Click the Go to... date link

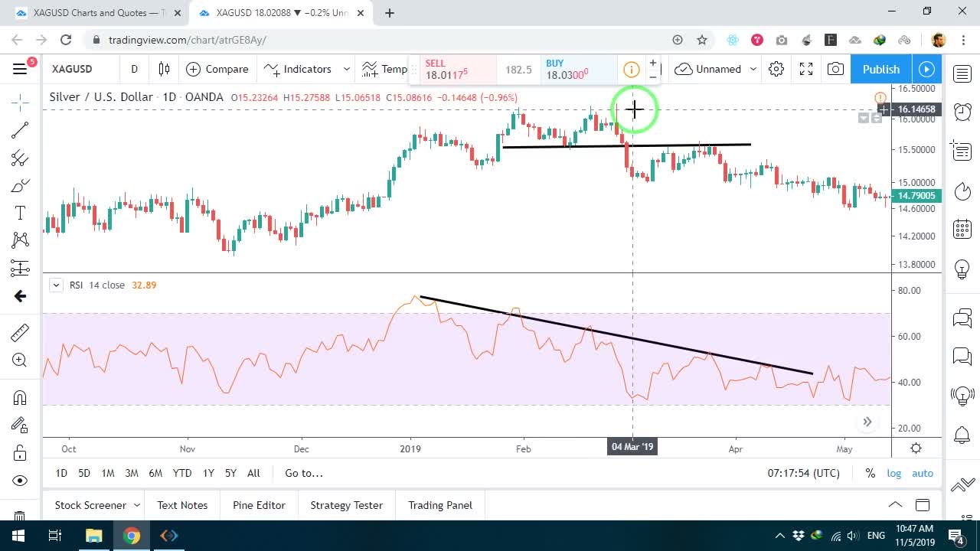304,473
